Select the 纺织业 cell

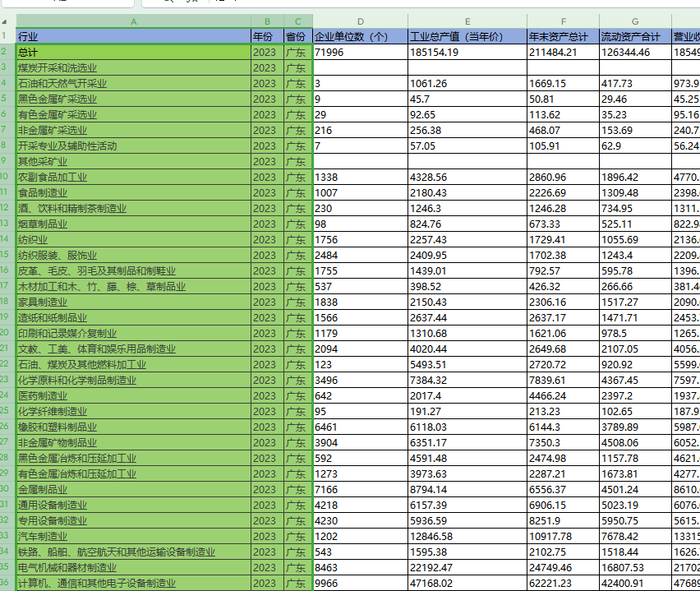pos(133,240)
